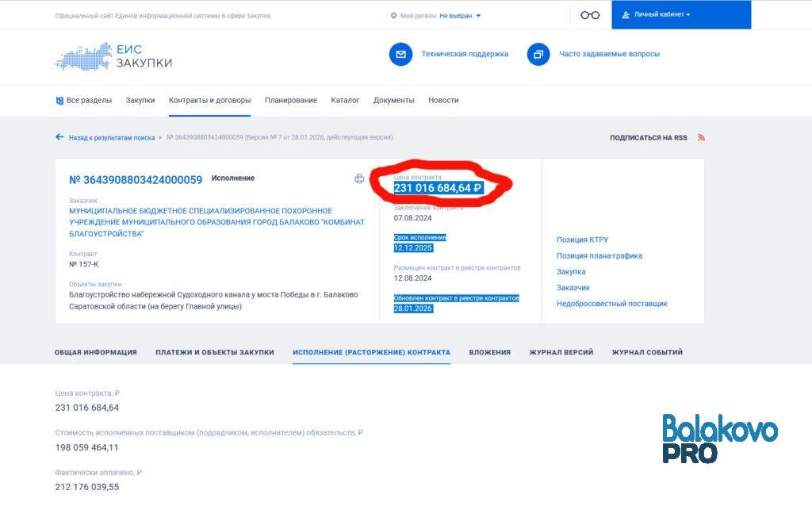
Task: Follow the Недобросовестный поставщик link
Action: [611, 303]
